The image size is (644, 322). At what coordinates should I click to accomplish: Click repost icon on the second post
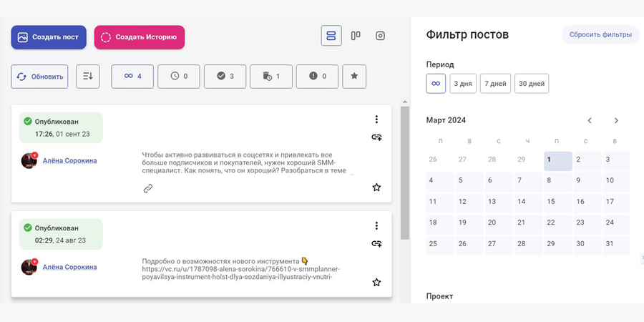(376, 243)
